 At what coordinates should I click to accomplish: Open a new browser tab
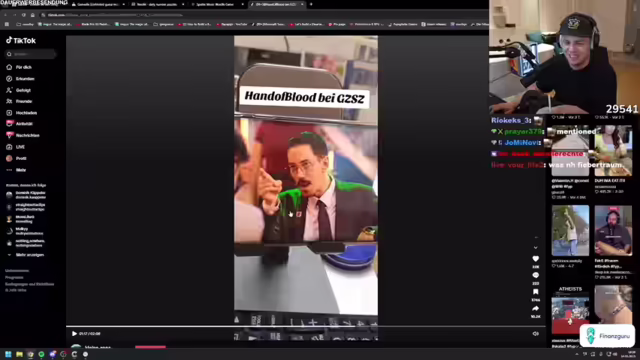311,4
